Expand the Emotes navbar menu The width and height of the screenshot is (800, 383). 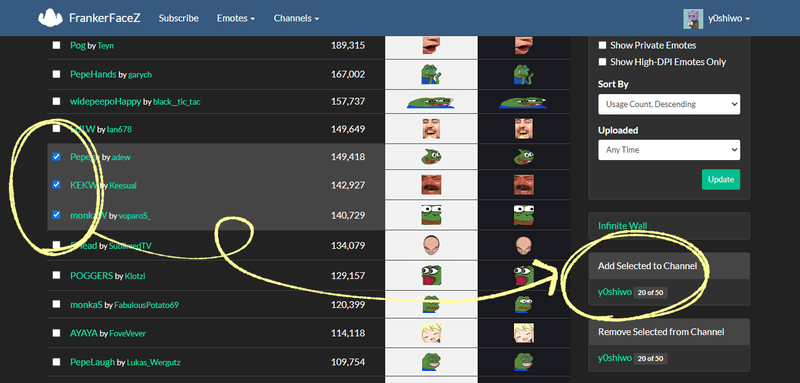click(x=236, y=18)
